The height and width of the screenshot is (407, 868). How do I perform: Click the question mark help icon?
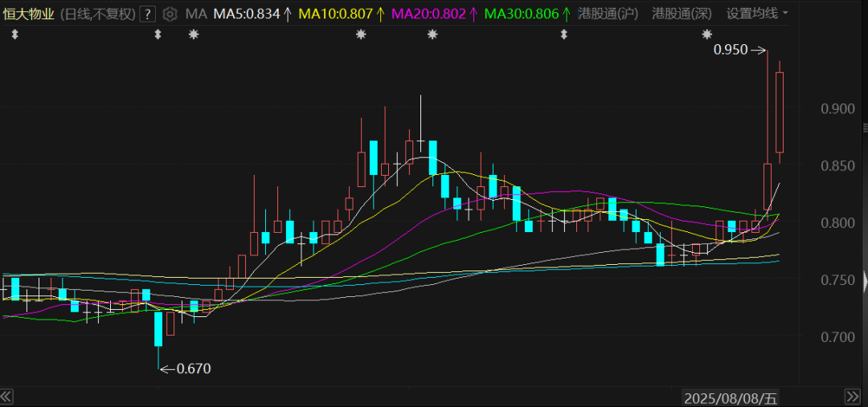pos(147,14)
